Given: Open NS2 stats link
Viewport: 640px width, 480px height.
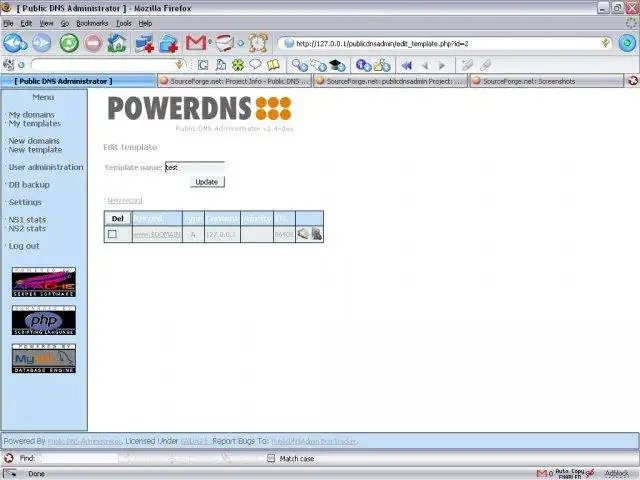Looking at the screenshot, I should 27,229.
